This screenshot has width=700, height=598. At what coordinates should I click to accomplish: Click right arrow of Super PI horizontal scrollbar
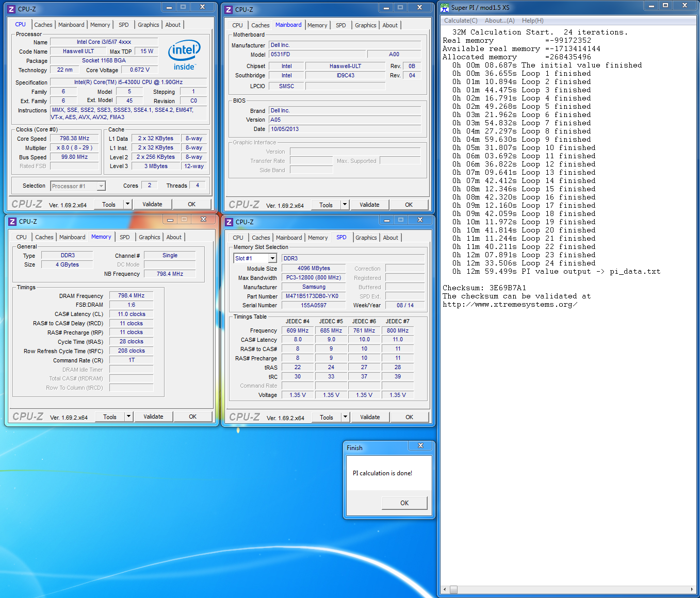692,589
